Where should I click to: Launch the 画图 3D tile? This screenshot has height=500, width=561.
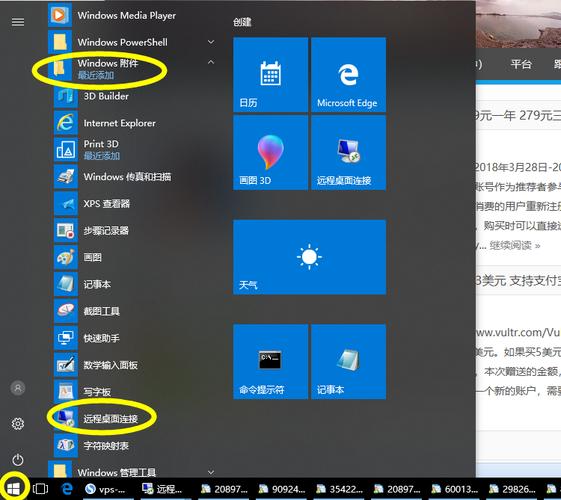270,152
